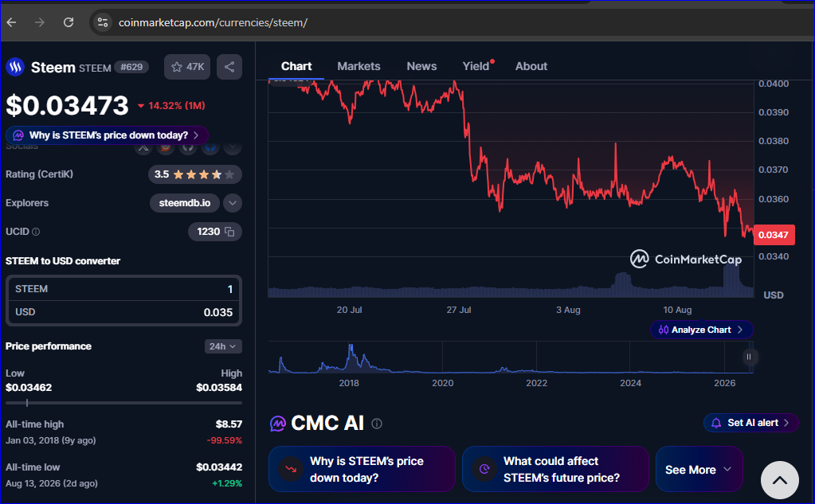
Task: Click the 10 Aug chart axis label
Action: click(x=677, y=311)
